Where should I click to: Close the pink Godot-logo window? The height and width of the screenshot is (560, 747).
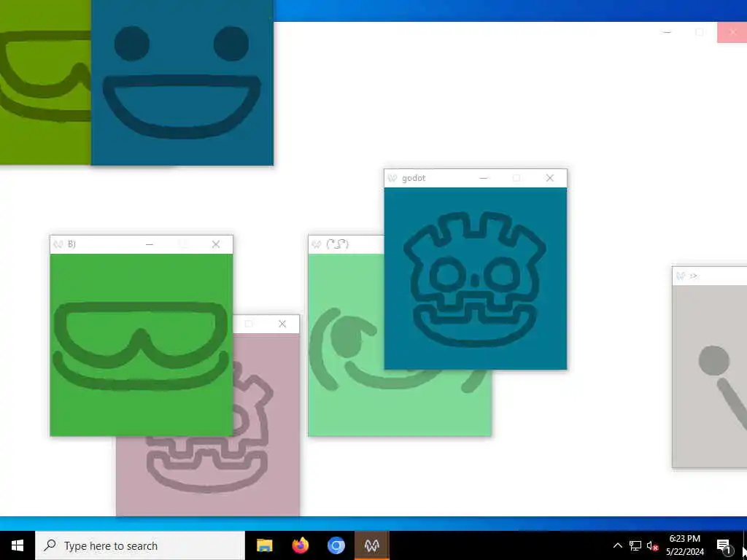[x=282, y=324]
